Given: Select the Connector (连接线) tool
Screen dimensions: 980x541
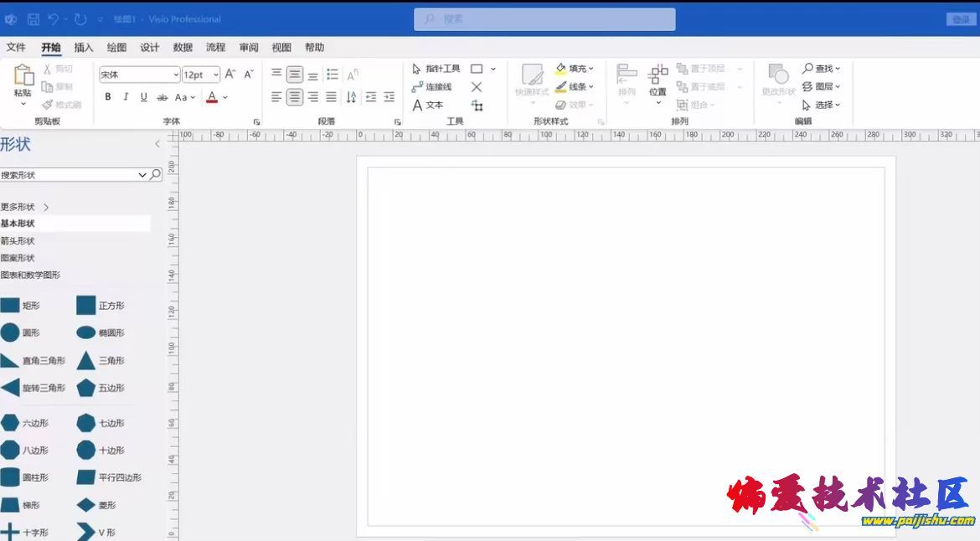Looking at the screenshot, I should 432,87.
